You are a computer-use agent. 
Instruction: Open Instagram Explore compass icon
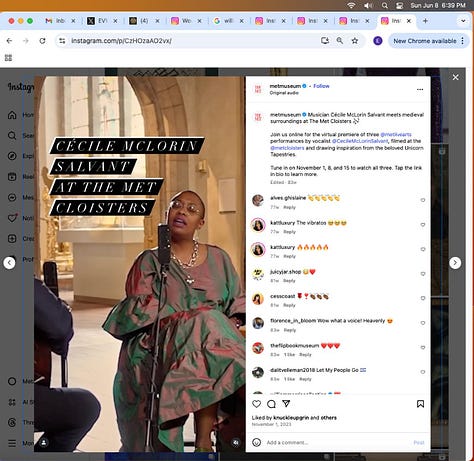point(12,156)
